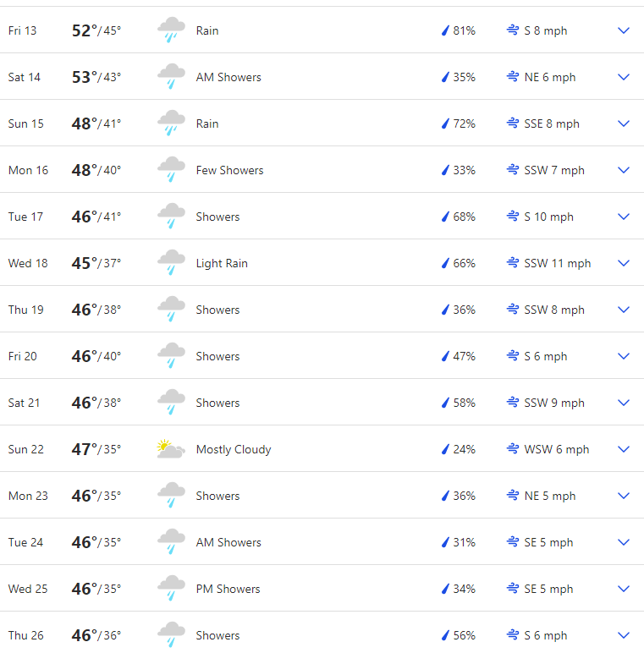
Task: Show details chevron for Thu 26
Action: tap(624, 635)
